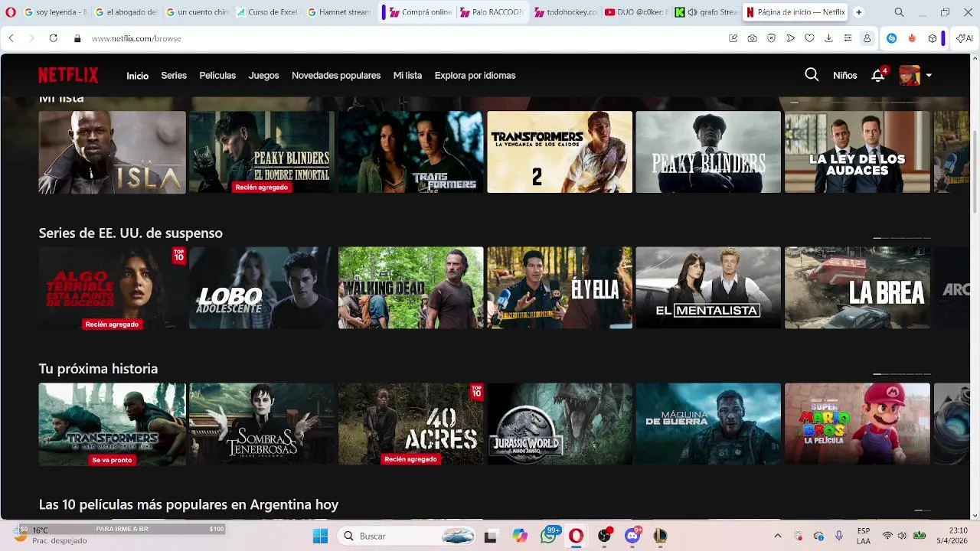This screenshot has width=980, height=551.
Task: Open La Brea thumbnail
Action: click(857, 288)
